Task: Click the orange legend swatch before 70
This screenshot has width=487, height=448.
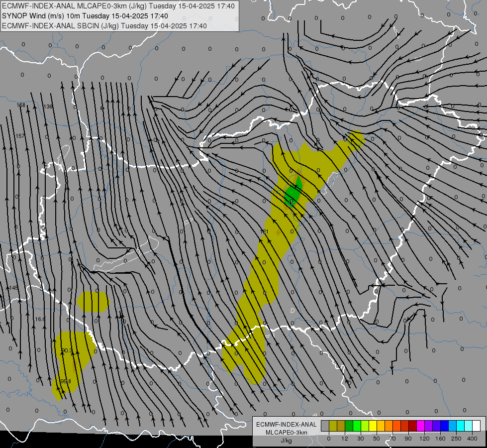Action: (389, 426)
